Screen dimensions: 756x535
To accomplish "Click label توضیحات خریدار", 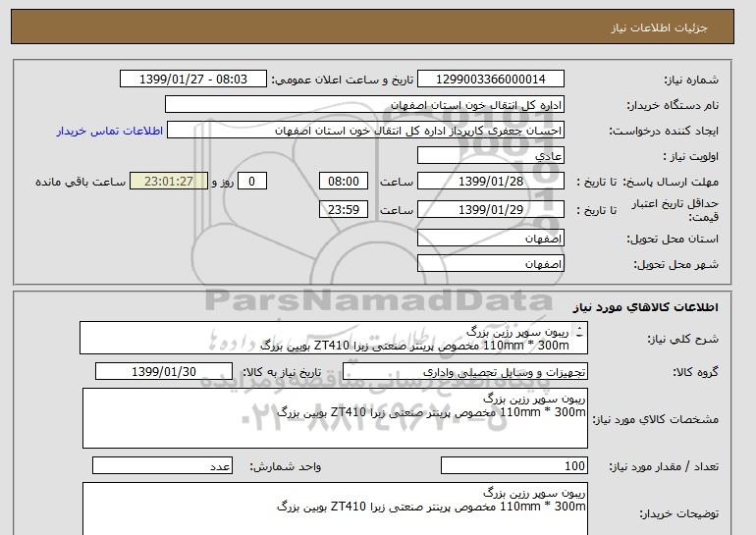I will click(x=678, y=513).
